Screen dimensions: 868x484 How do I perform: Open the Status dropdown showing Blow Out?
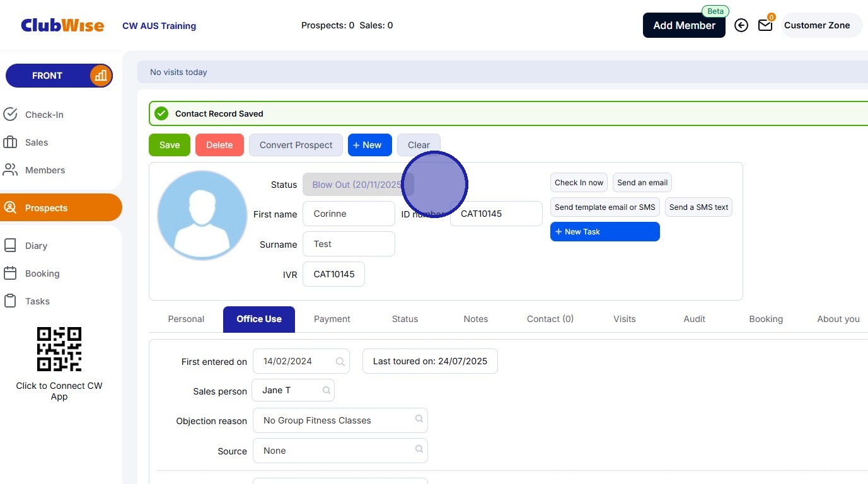point(358,185)
